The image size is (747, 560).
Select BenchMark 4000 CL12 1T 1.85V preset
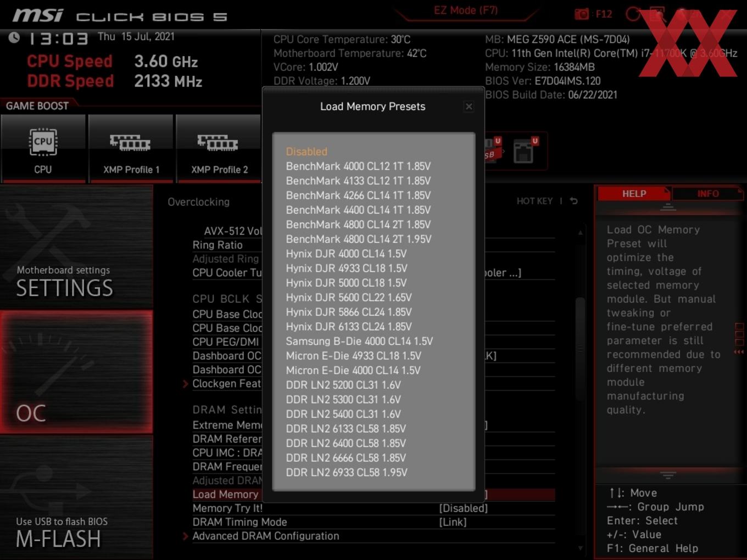click(358, 166)
